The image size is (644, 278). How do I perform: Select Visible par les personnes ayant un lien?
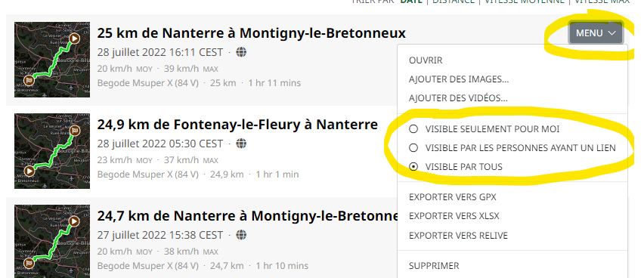512,148
